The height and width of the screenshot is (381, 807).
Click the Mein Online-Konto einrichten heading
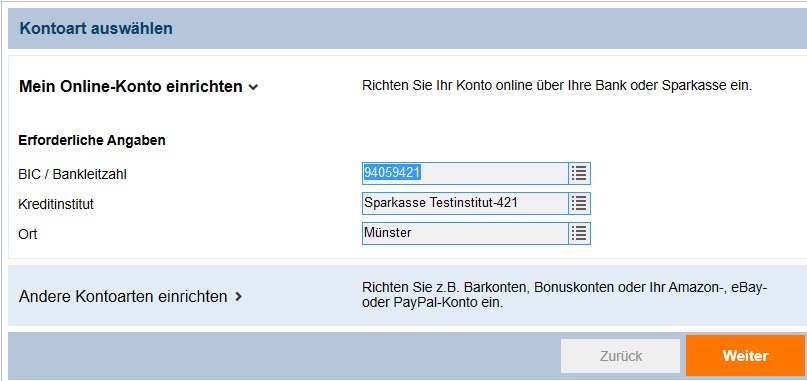point(131,86)
